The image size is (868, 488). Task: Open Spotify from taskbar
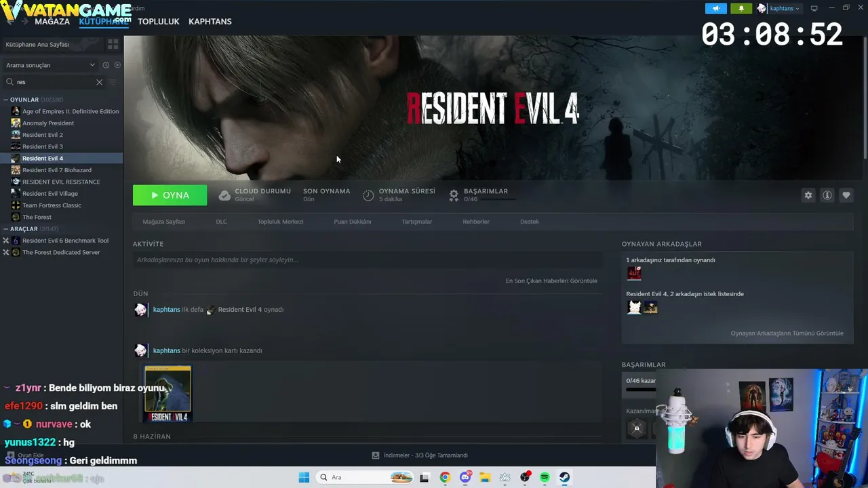[545, 477]
